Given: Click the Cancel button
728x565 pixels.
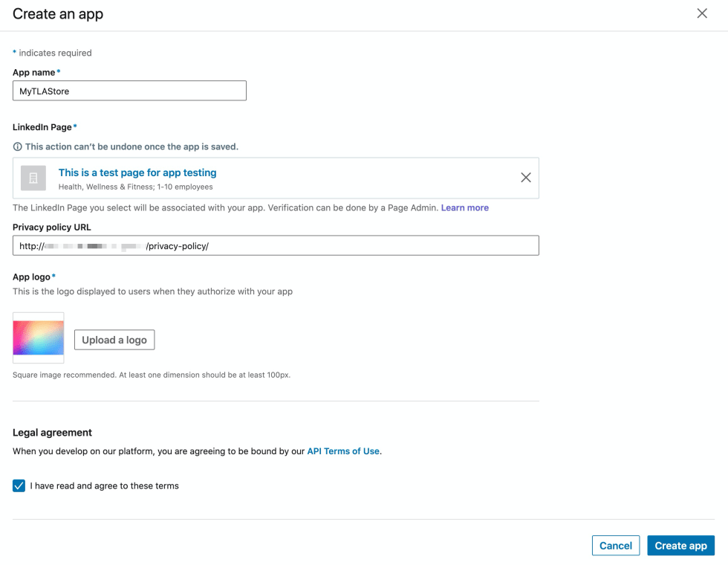Looking at the screenshot, I should [616, 546].
